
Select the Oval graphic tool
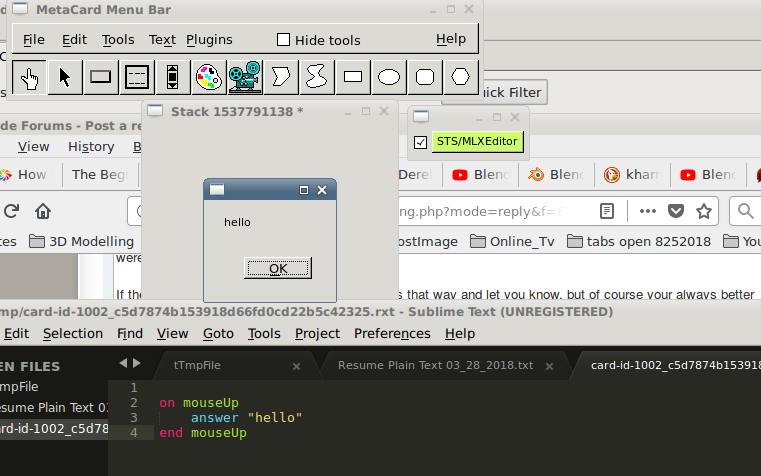pos(389,77)
